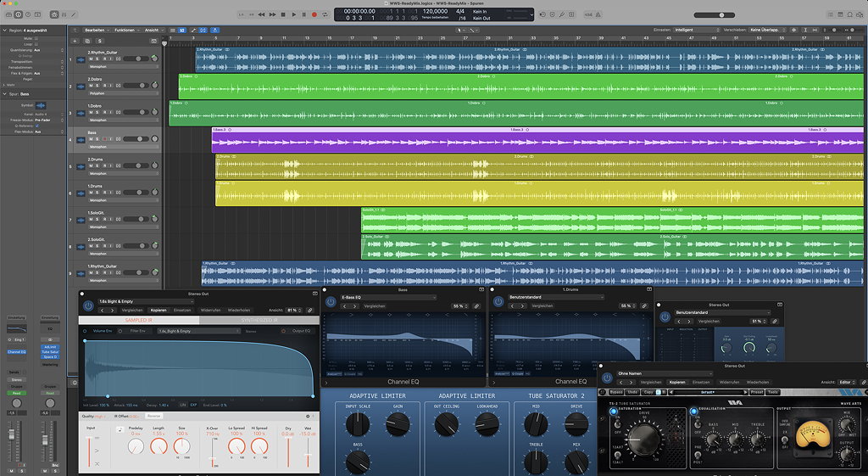Mute the 2.Rhythm_Guitar track
868x476 pixels.
click(x=90, y=59)
